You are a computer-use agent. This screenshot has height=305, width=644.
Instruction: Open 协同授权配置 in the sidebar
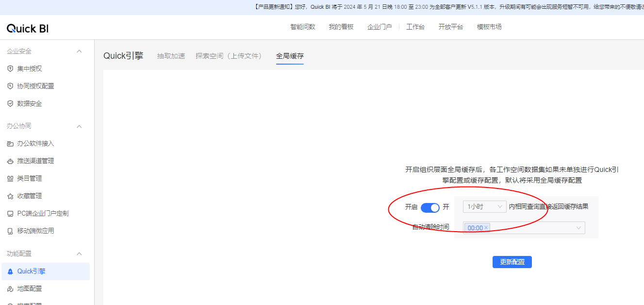coord(36,86)
